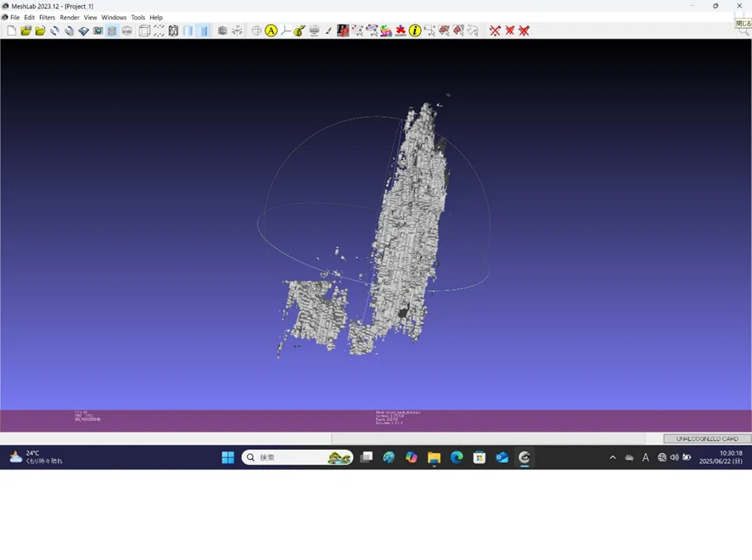Delete selected faces and vertices
This screenshot has height=560, width=752.
click(524, 31)
